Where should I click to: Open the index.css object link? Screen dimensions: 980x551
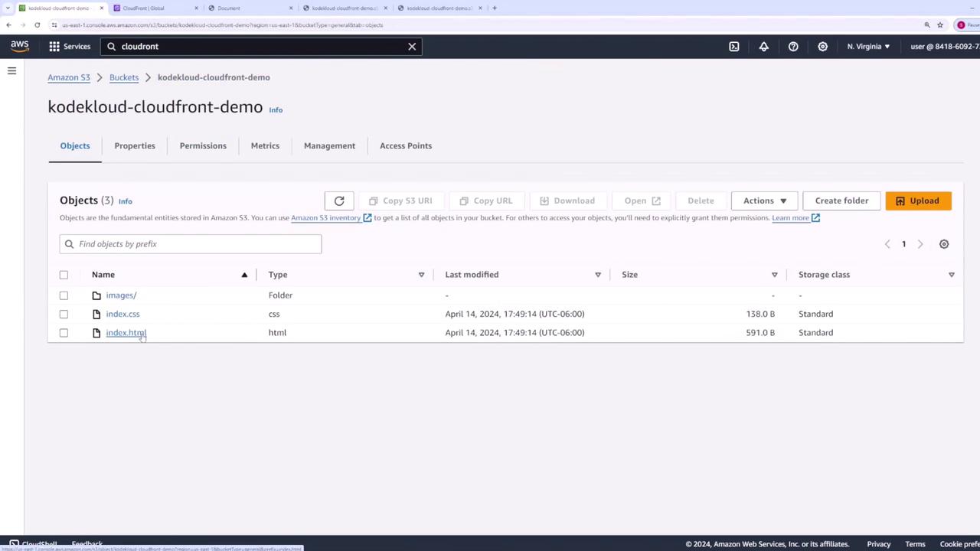(122, 314)
